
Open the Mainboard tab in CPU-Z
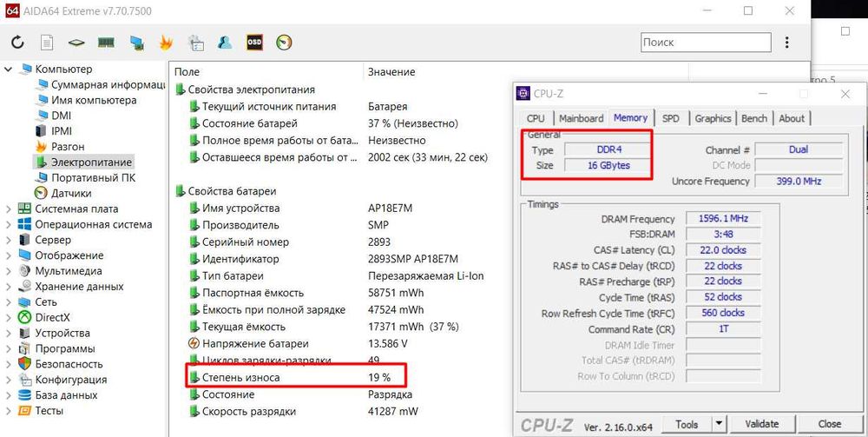click(581, 118)
